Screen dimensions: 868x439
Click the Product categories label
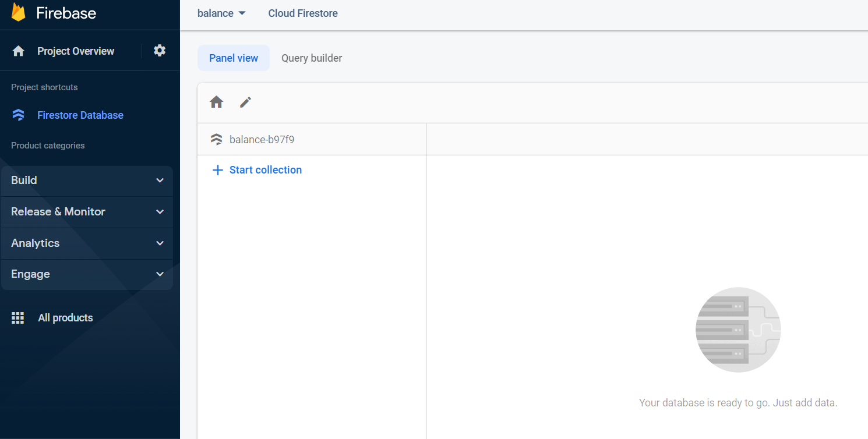[48, 146]
